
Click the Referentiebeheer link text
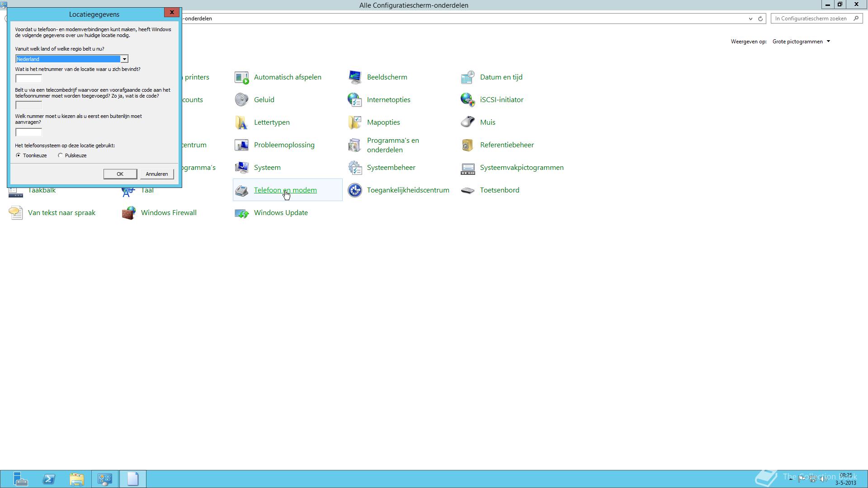point(507,145)
